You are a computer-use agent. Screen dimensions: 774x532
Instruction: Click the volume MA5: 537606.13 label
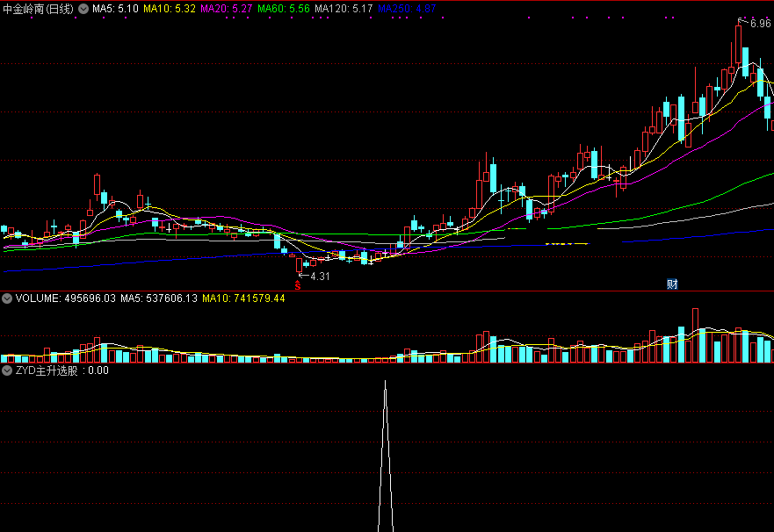coord(159,298)
